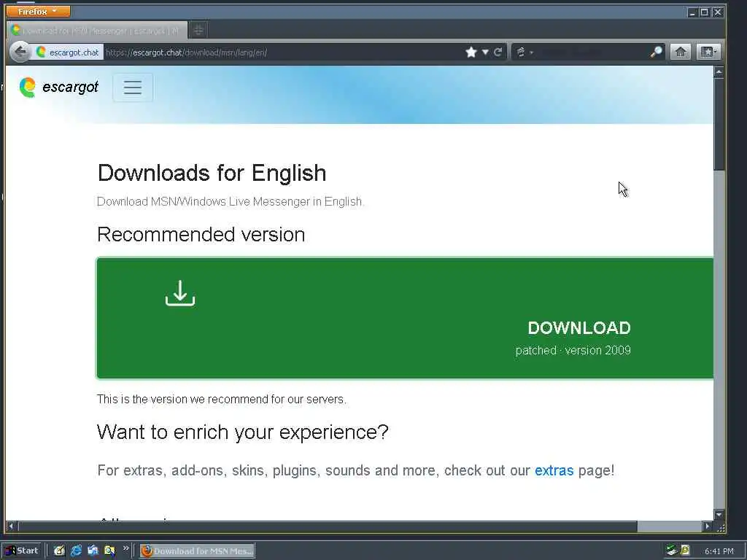The width and height of the screenshot is (747, 560).
Task: Minimize the Firefox window
Action: 692,12
